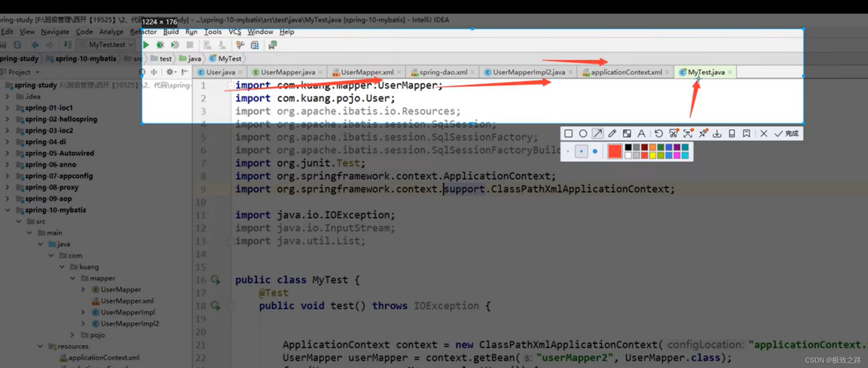
Task: Switch to the spring-dao.xml tab
Action: click(x=443, y=72)
